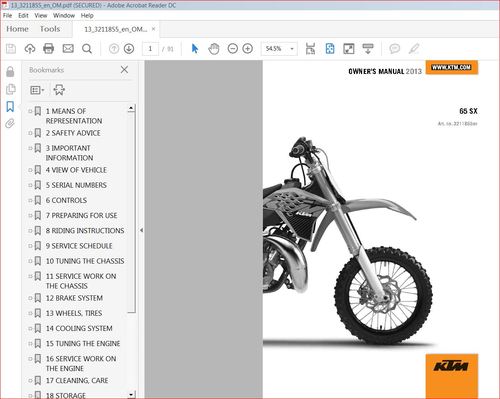Open the zoom level dropdown
This screenshot has width=500, height=399.
tap(292, 49)
